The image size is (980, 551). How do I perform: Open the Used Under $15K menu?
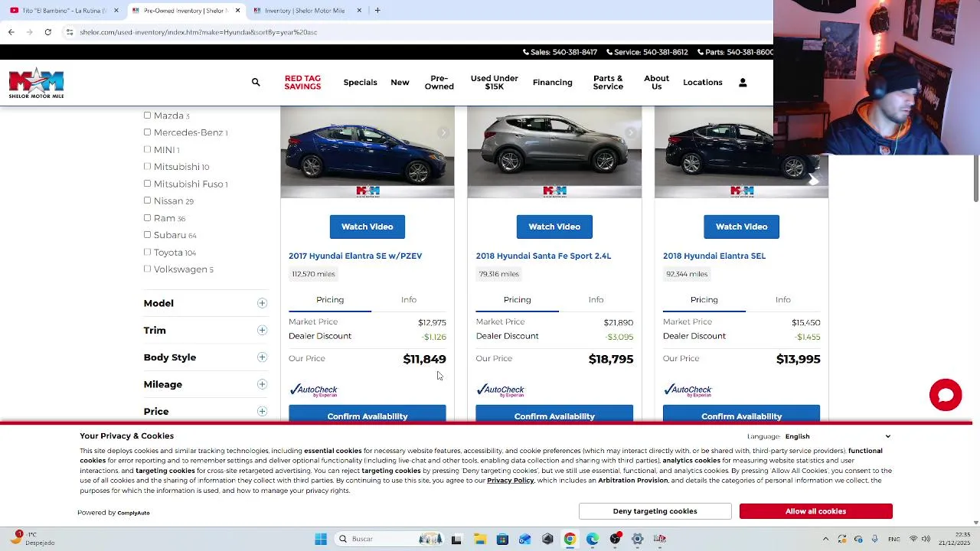point(494,83)
